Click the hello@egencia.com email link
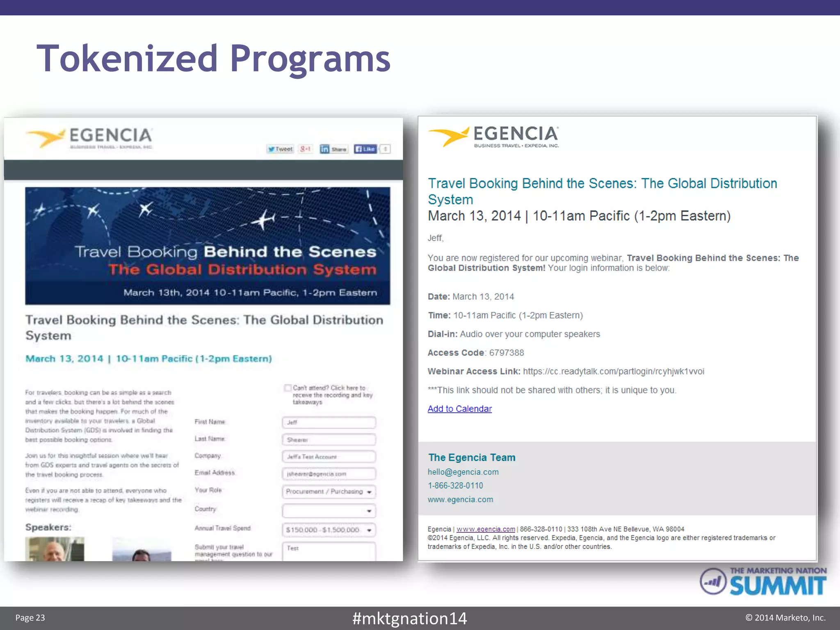 (x=463, y=472)
